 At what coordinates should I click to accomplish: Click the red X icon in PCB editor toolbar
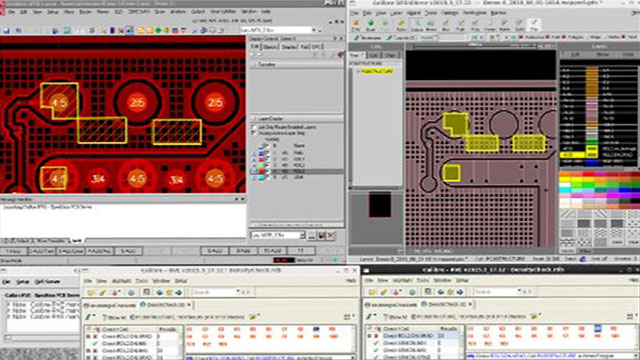121,31
